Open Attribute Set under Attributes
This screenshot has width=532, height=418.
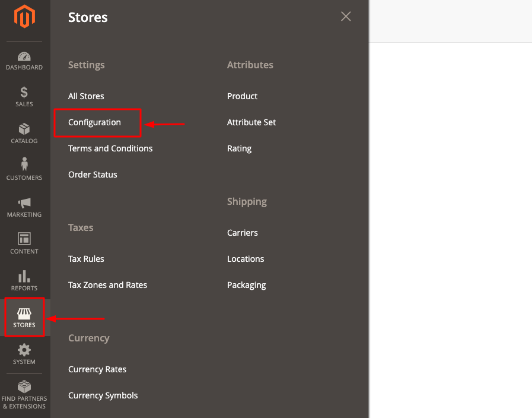(251, 122)
